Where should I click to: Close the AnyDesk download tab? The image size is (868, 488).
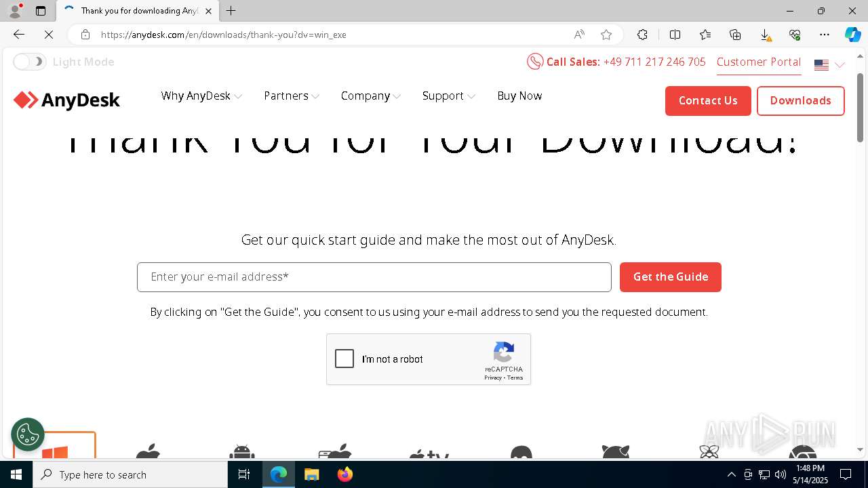[x=208, y=11]
